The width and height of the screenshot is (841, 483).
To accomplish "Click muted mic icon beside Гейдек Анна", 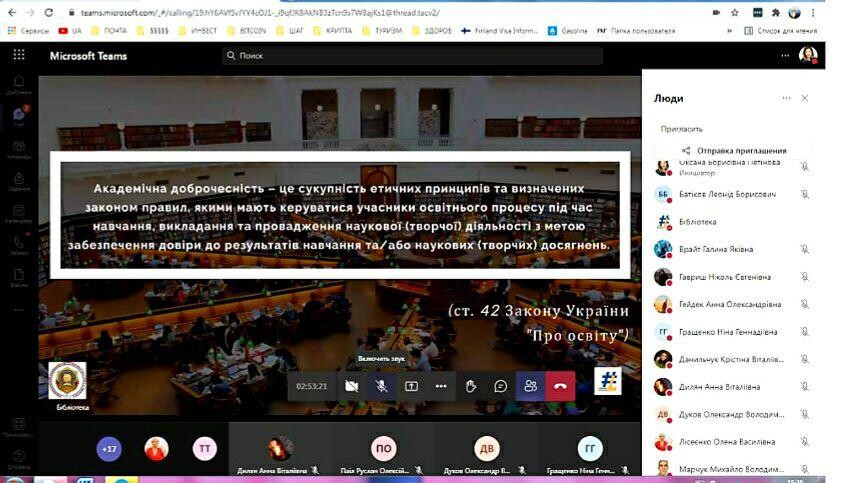I will tap(805, 304).
